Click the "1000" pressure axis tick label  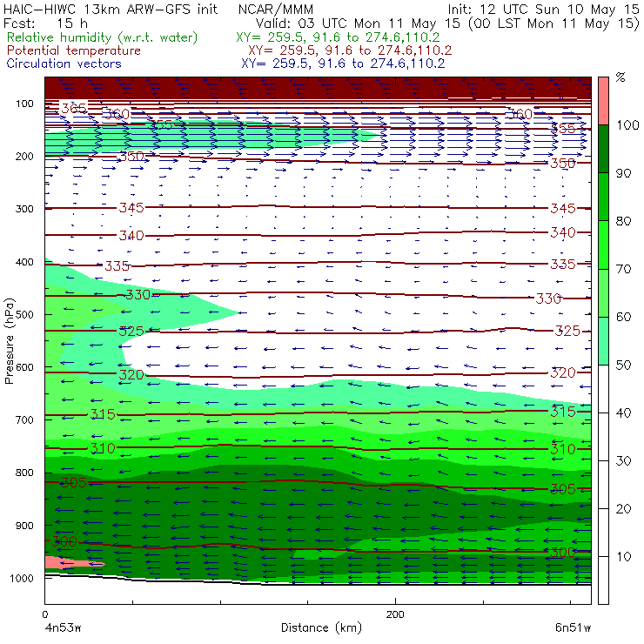coord(22,578)
